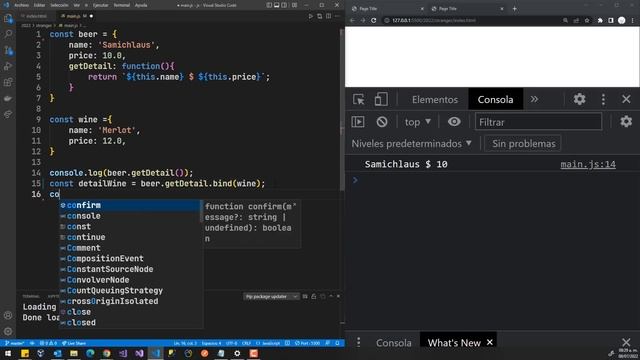Screen dimensions: 640x360
Task: Show the DevTools console sidebar
Action: (x=358, y=122)
